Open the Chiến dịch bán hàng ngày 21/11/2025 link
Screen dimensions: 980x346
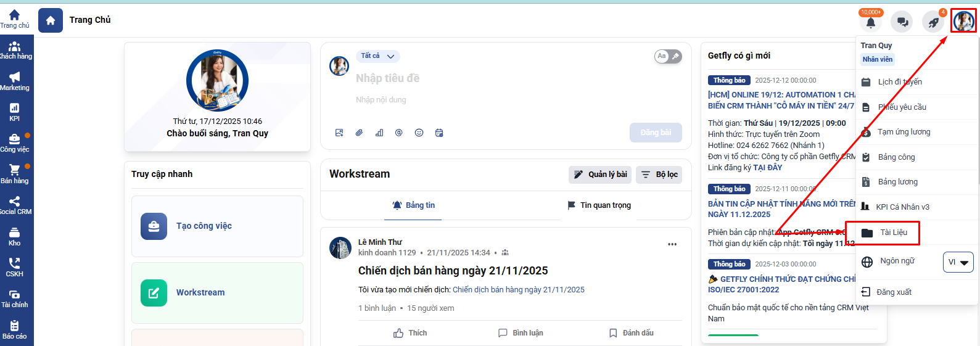pyautogui.click(x=518, y=290)
